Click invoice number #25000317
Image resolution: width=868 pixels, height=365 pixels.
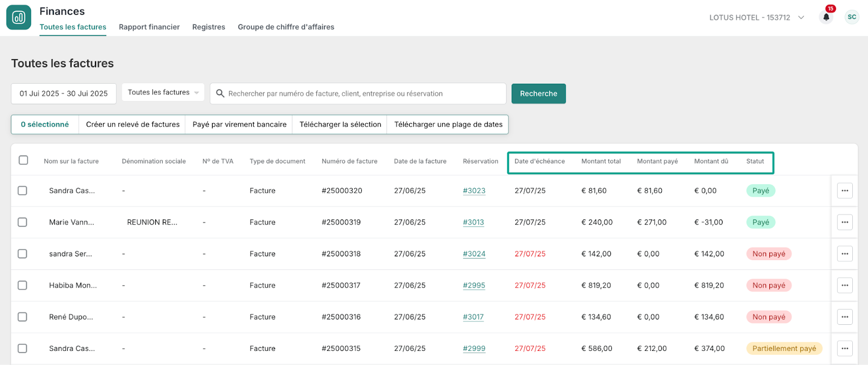(341, 285)
